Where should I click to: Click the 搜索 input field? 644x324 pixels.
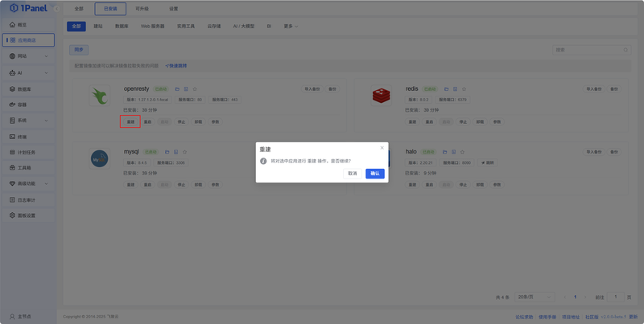click(x=592, y=50)
